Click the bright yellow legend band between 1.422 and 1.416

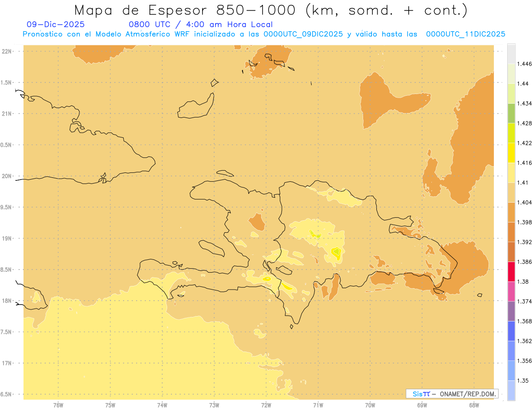tap(511, 153)
